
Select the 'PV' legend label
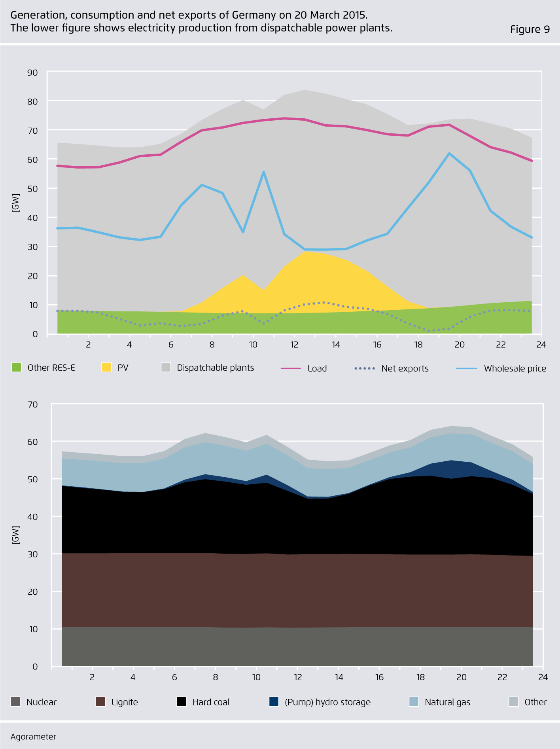click(x=123, y=368)
